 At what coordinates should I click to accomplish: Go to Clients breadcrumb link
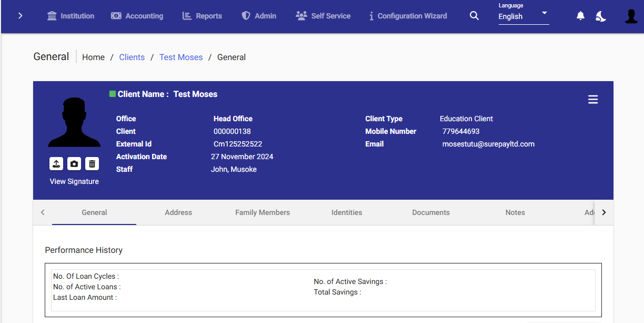[x=132, y=57]
